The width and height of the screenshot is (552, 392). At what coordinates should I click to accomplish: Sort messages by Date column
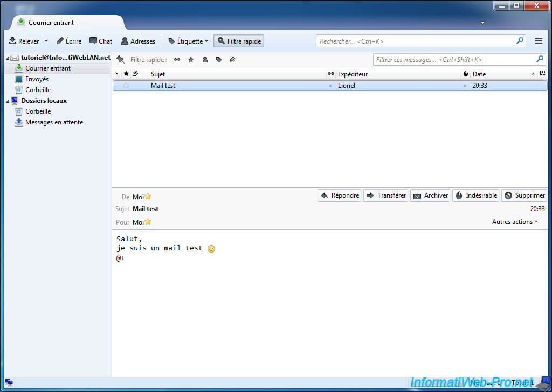[503, 74]
